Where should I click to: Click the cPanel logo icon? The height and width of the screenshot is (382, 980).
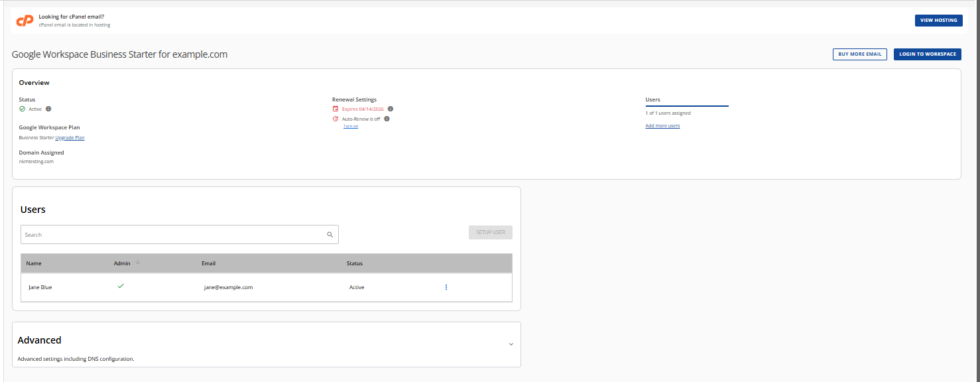click(x=25, y=20)
